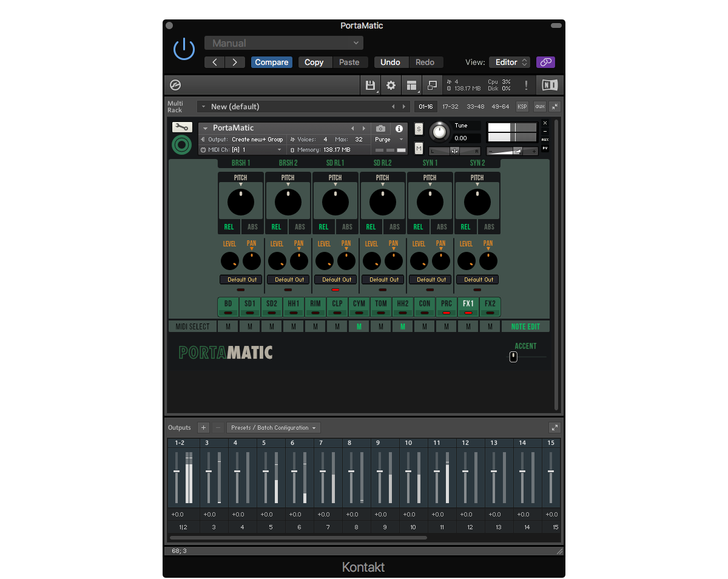Toggle the KSP multi script button
This screenshot has height=579, width=728.
pos(522,106)
